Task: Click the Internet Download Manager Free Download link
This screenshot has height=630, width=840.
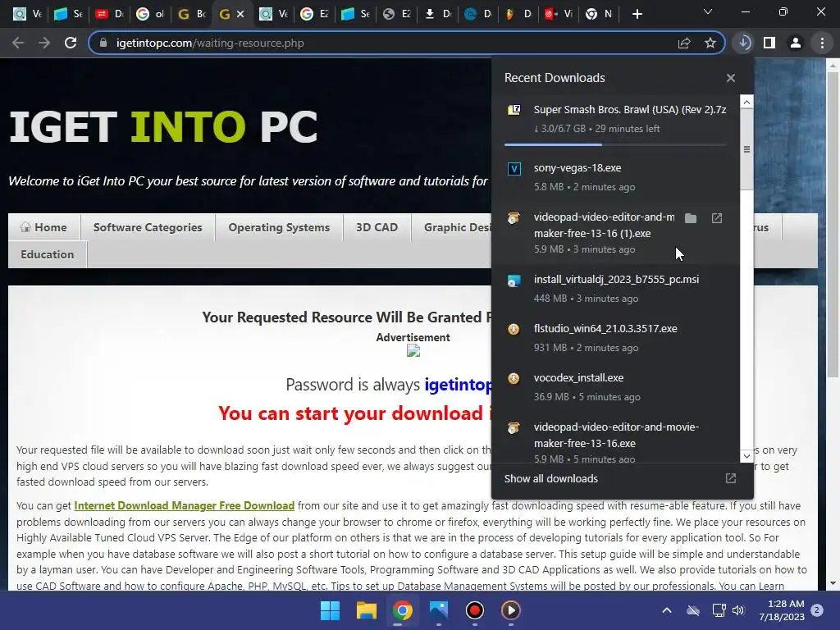Action: (x=185, y=505)
